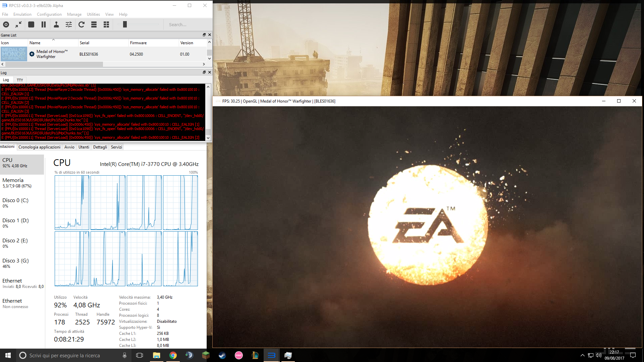
Task: Float the Log panel with its undock icon
Action: click(204, 72)
